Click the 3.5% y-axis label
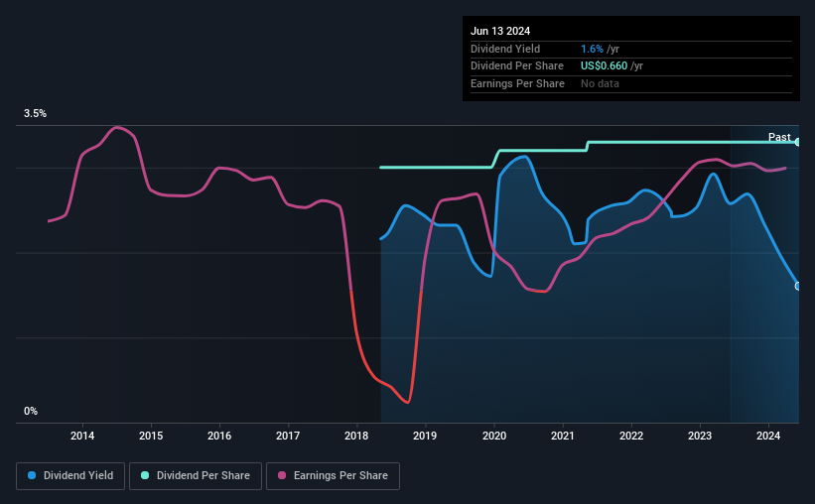Screen dimensions: 815x504 click(x=35, y=113)
